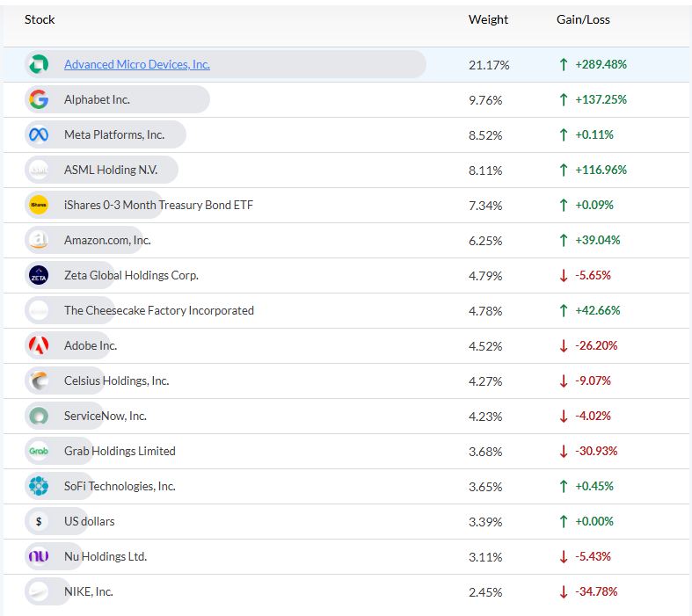Click the red down arrow for NIKE
692x616 pixels.
point(563,591)
